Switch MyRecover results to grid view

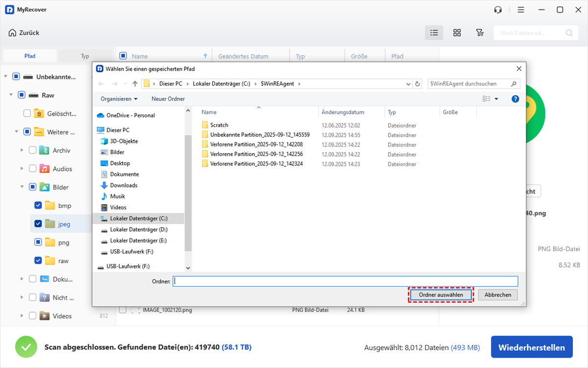(457, 33)
